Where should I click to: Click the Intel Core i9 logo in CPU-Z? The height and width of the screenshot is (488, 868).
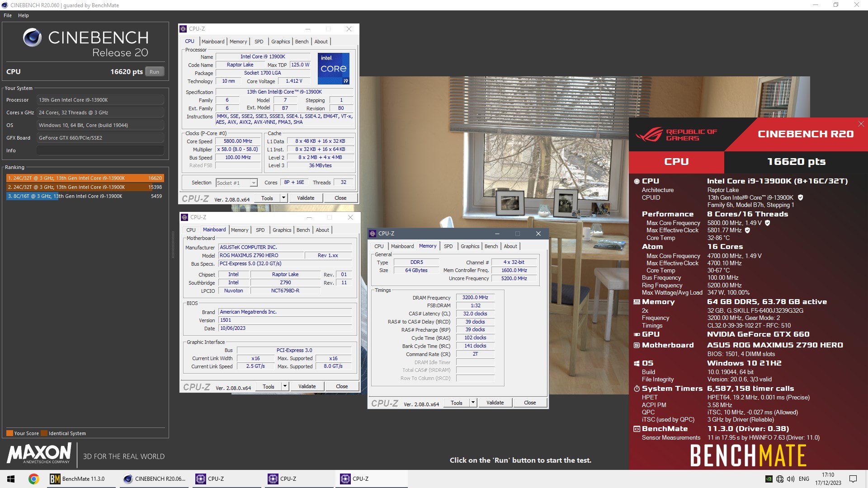(334, 69)
